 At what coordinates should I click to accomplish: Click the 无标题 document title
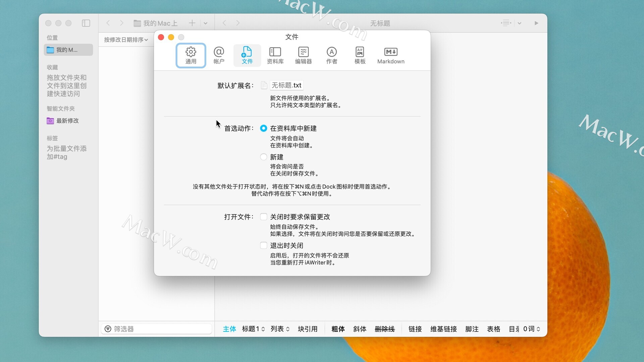[x=380, y=23]
